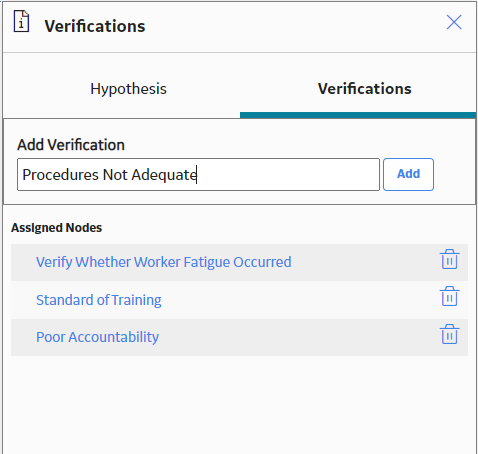Delete Poor Accountability via its trash icon
This screenshot has height=454, width=478.
450,334
